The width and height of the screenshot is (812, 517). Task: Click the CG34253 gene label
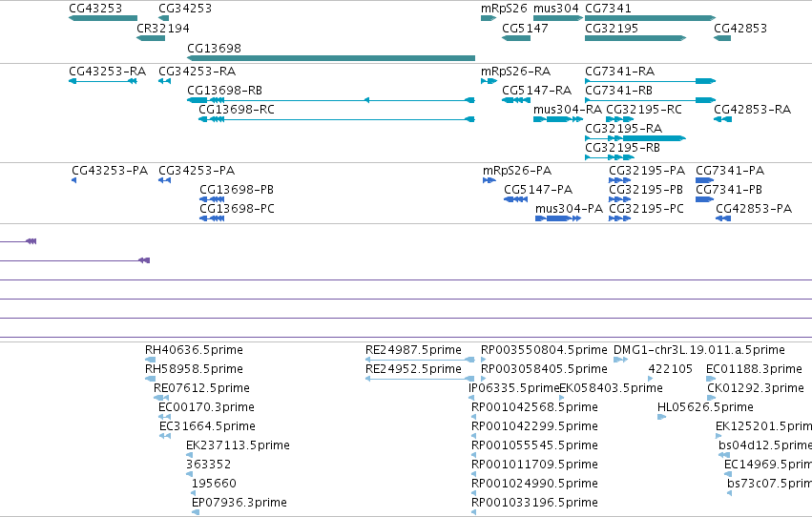185,9
